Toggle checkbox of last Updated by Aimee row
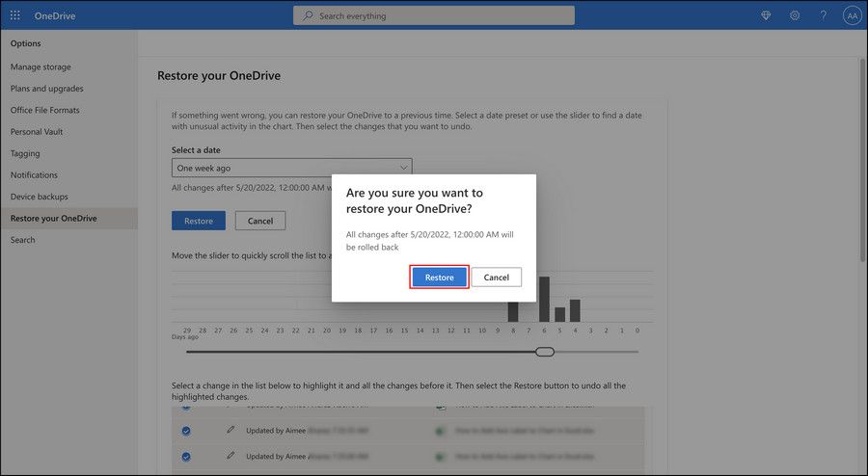The image size is (868, 476). (186, 457)
